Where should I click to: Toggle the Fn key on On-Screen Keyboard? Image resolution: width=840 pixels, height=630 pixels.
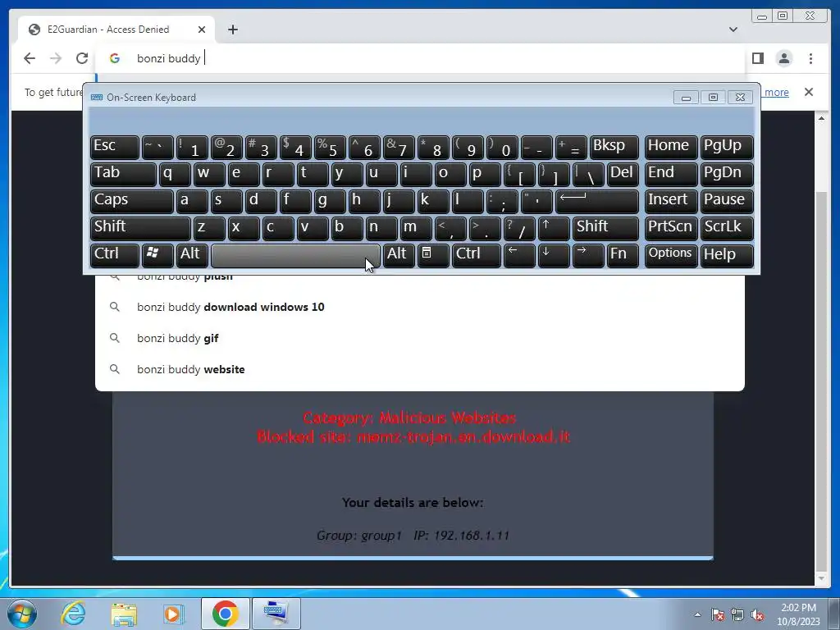click(623, 256)
